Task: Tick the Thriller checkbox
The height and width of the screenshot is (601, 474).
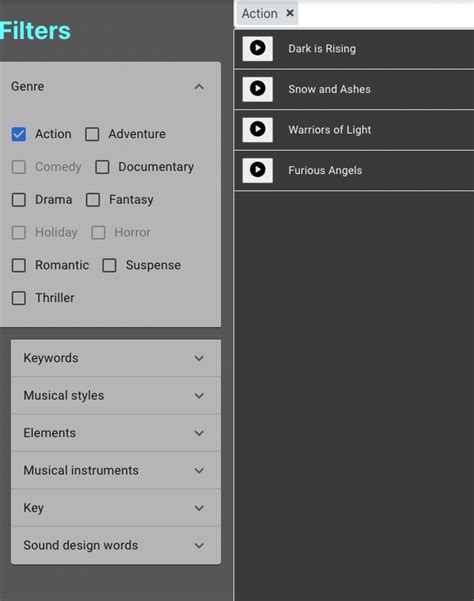Action: (19, 298)
